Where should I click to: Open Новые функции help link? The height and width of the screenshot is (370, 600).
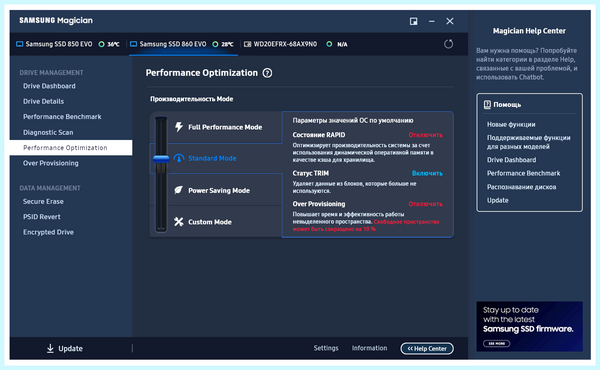511,124
